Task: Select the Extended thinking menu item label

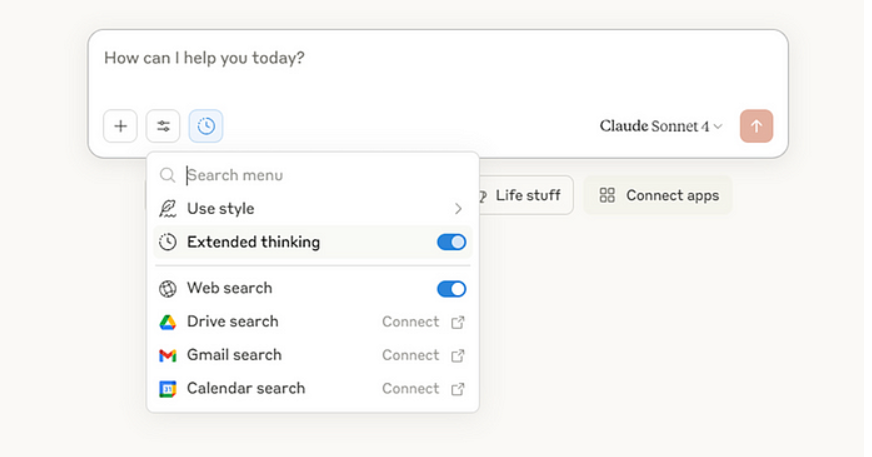Action: [253, 242]
